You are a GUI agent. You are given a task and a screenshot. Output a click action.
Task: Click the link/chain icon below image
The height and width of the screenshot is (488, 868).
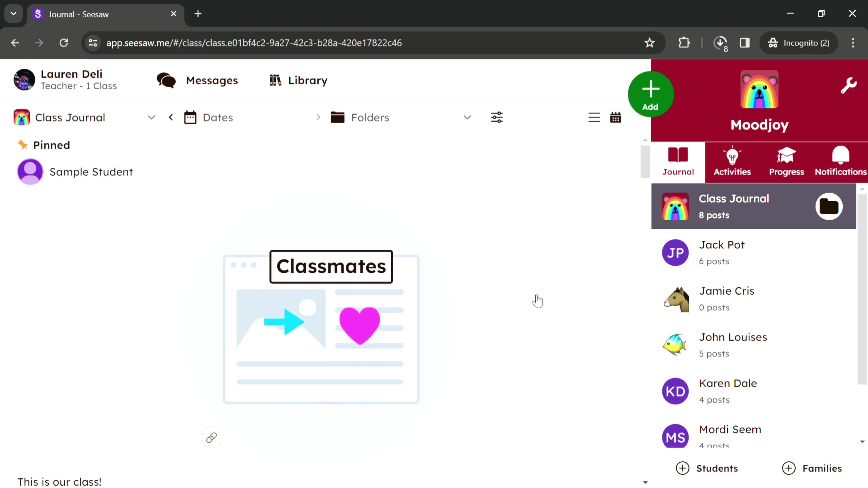pyautogui.click(x=212, y=437)
